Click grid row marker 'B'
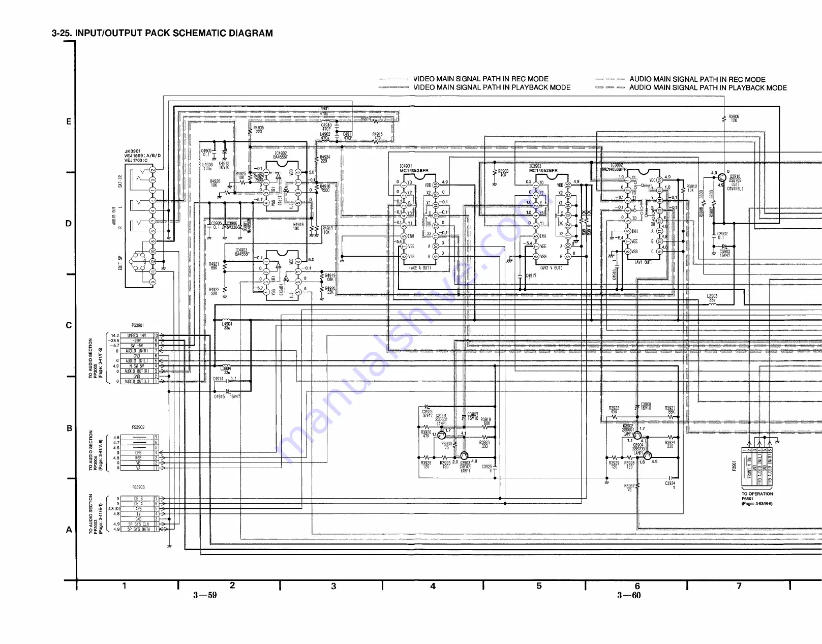 [x=69, y=428]
